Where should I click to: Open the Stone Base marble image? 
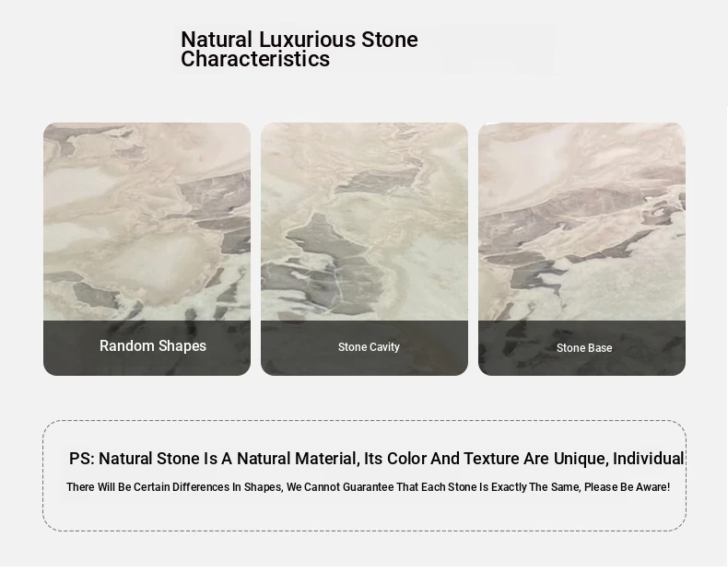(581, 221)
